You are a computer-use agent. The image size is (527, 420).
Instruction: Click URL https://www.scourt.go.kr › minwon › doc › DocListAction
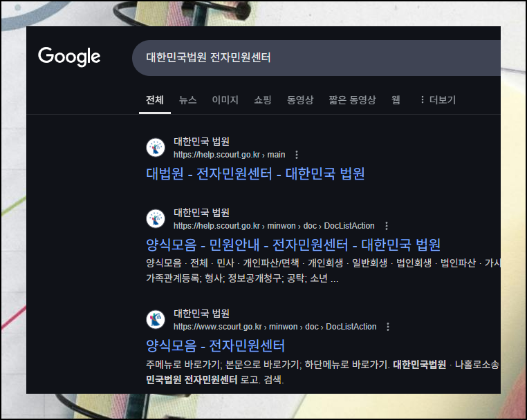(x=275, y=327)
